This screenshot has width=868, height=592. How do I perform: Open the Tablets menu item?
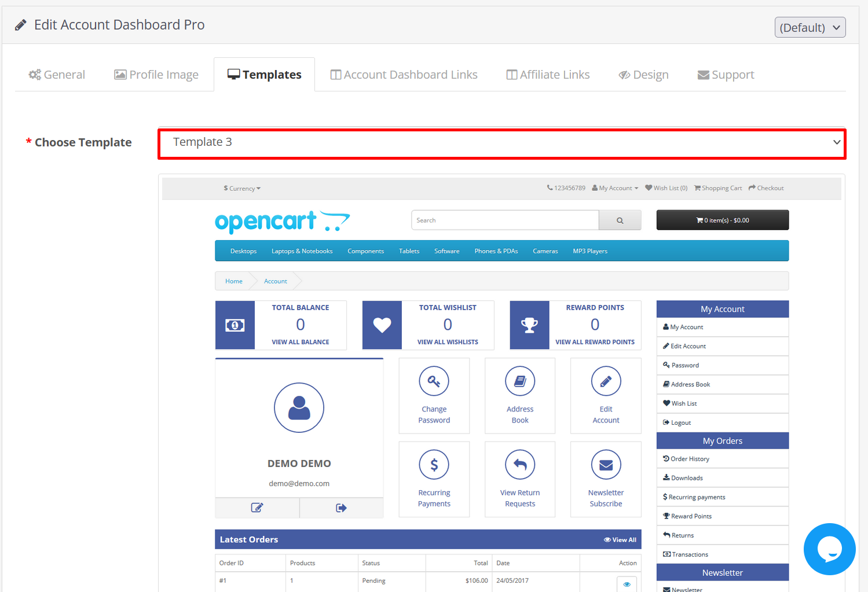pos(409,251)
